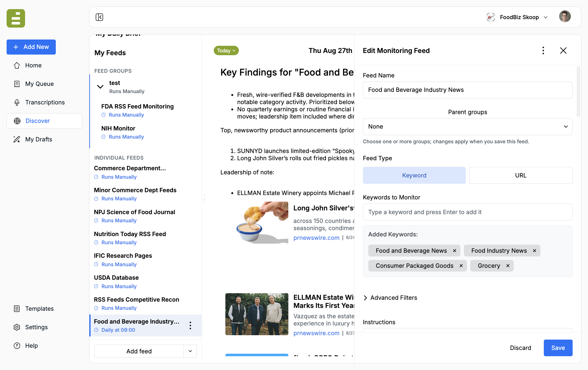Select FDA RSS Feed Monitoring feed
Image resolution: width=588 pixels, height=370 pixels.
(x=137, y=110)
